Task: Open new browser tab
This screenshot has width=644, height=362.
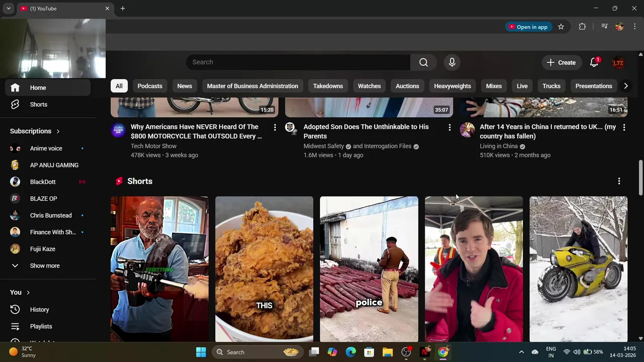Action: [x=122, y=9]
